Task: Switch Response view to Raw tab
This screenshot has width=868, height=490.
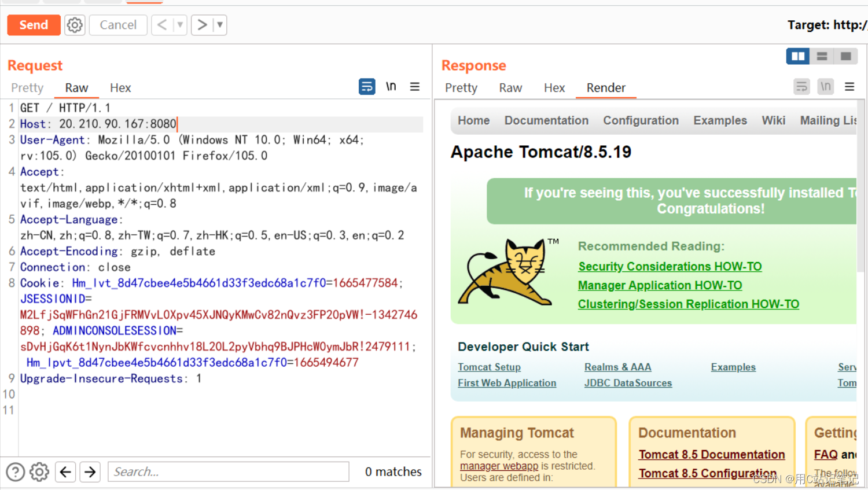Action: tap(510, 88)
